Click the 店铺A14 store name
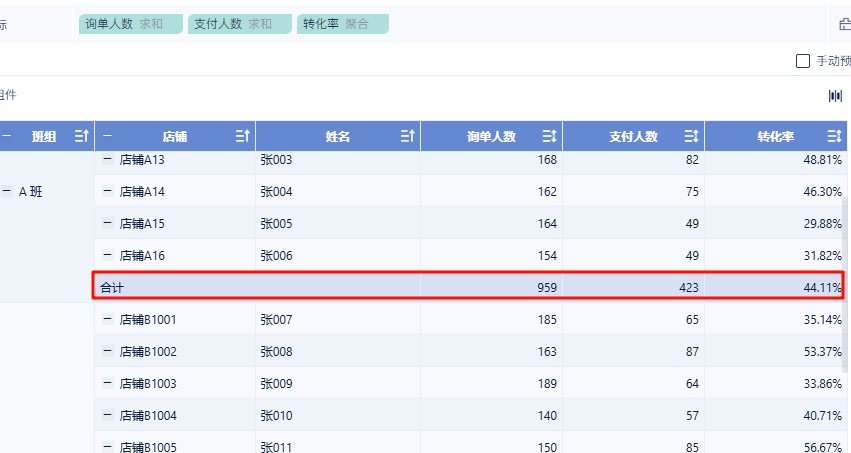Image resolution: width=851 pixels, height=453 pixels. (142, 192)
